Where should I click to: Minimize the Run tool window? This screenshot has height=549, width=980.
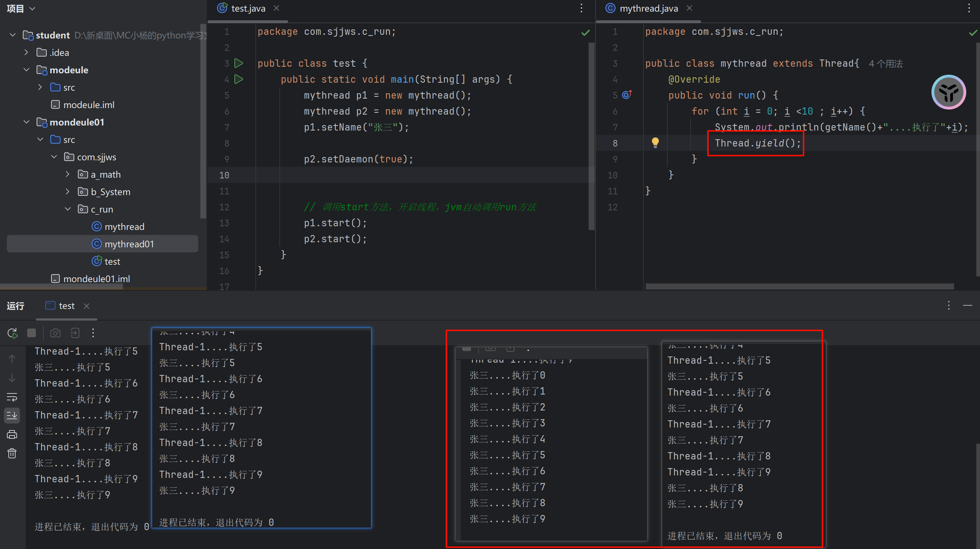967,305
